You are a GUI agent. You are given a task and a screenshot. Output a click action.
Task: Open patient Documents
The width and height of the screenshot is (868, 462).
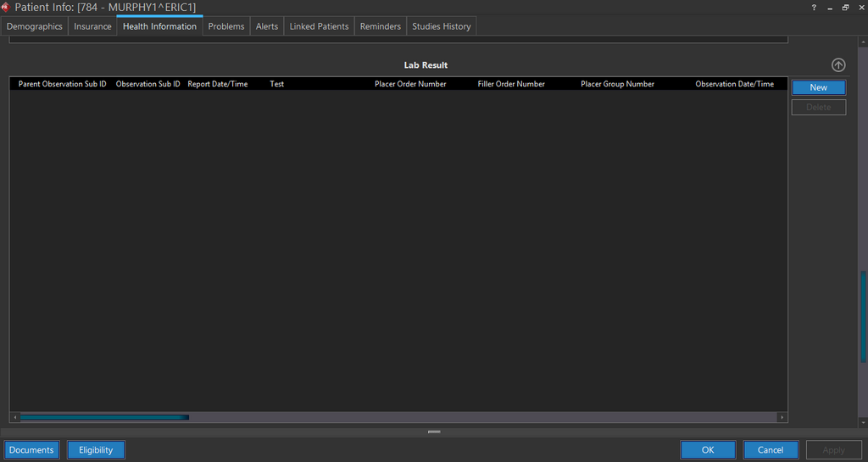coord(31,450)
